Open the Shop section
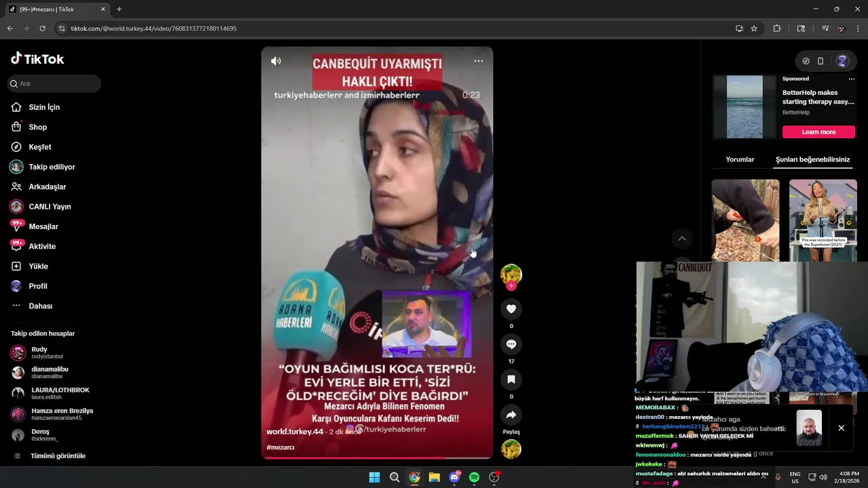Screen dimensions: 868x488 click(x=38, y=127)
